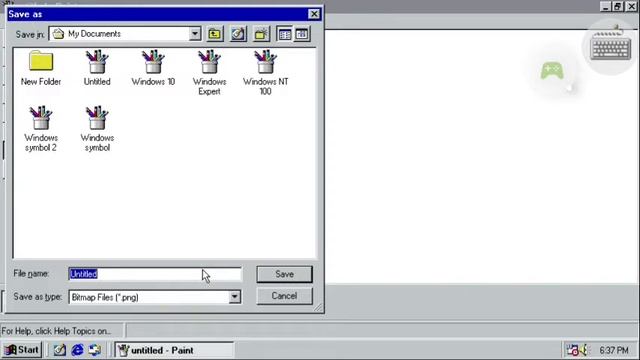
Task: Click the My Documents location text
Action: pos(94,34)
